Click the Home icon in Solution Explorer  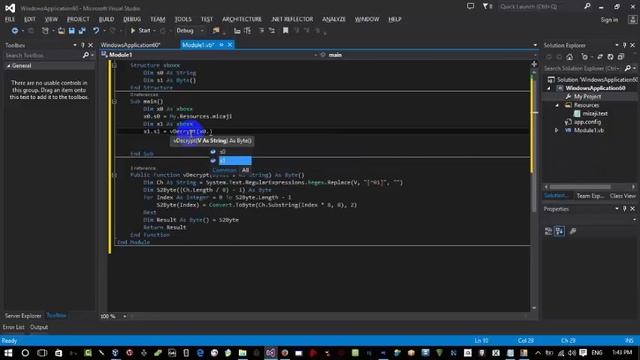tap(569, 57)
